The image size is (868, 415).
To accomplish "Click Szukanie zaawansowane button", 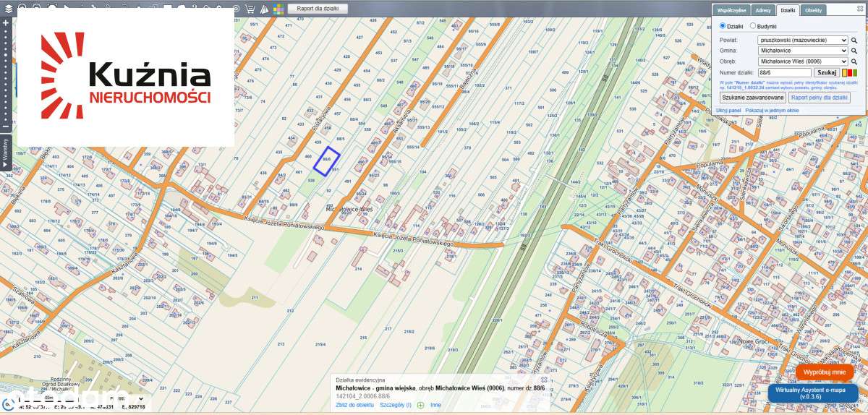I will tap(752, 97).
